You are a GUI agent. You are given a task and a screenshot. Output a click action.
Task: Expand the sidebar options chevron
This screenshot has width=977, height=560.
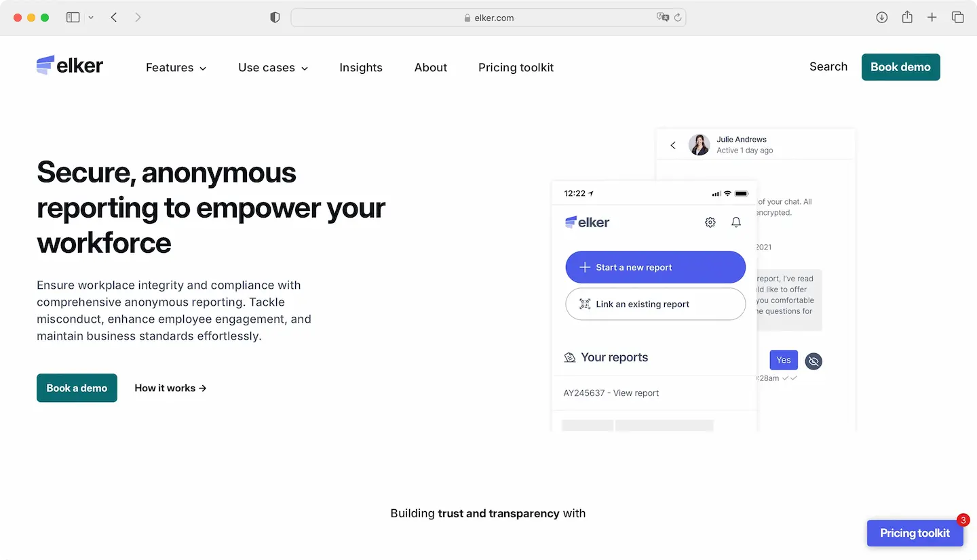[92, 17]
